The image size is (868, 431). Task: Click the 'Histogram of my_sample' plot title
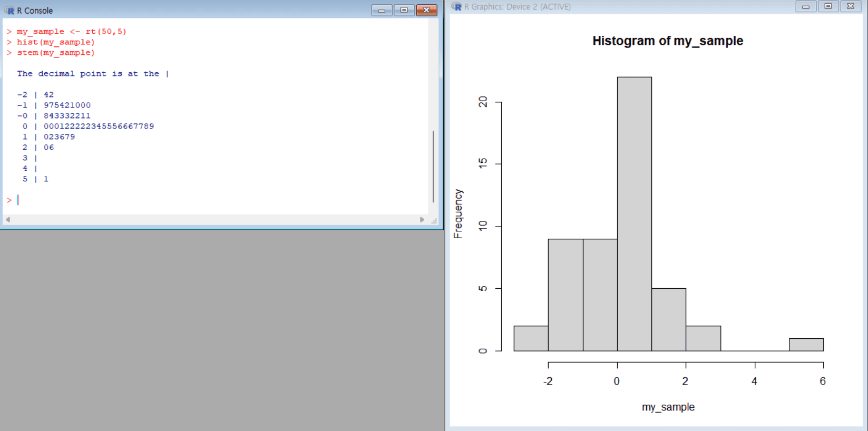coord(667,41)
